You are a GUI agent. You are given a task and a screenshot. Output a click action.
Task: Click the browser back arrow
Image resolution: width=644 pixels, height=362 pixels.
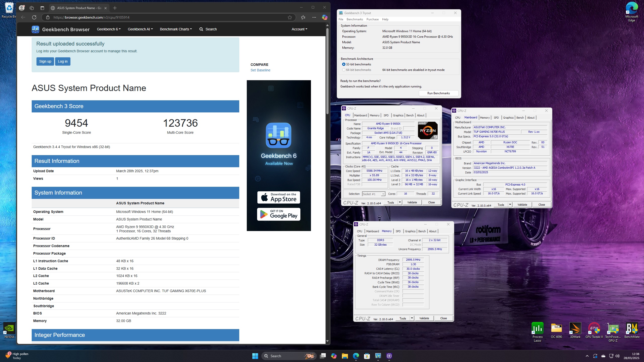pyautogui.click(x=23, y=17)
